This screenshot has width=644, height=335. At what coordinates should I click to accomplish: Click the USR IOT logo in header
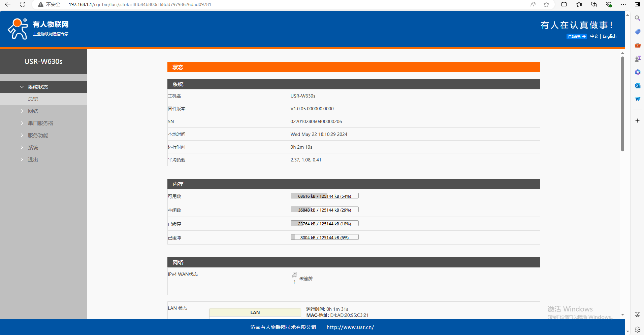(x=38, y=29)
